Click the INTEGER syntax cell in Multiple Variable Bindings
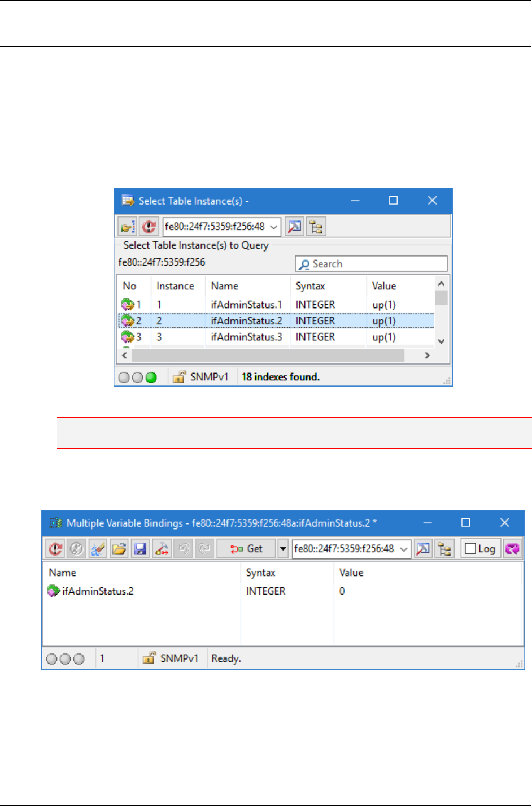 point(266,591)
